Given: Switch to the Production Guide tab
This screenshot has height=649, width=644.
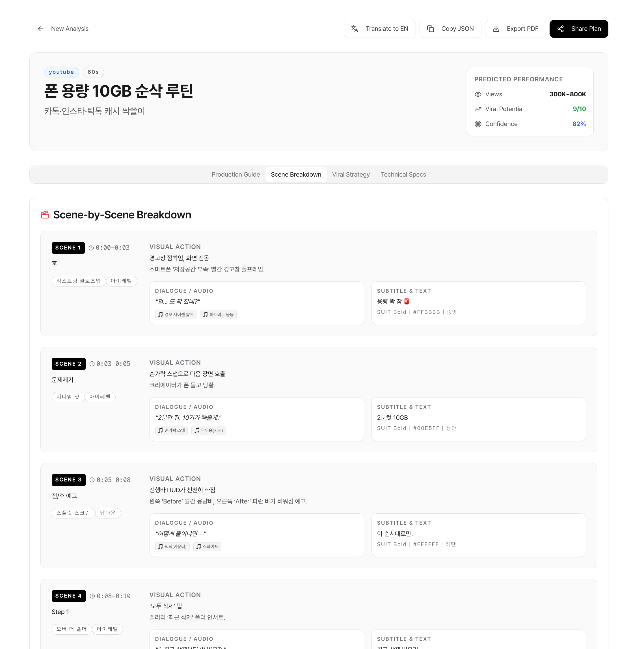Looking at the screenshot, I should coord(235,174).
